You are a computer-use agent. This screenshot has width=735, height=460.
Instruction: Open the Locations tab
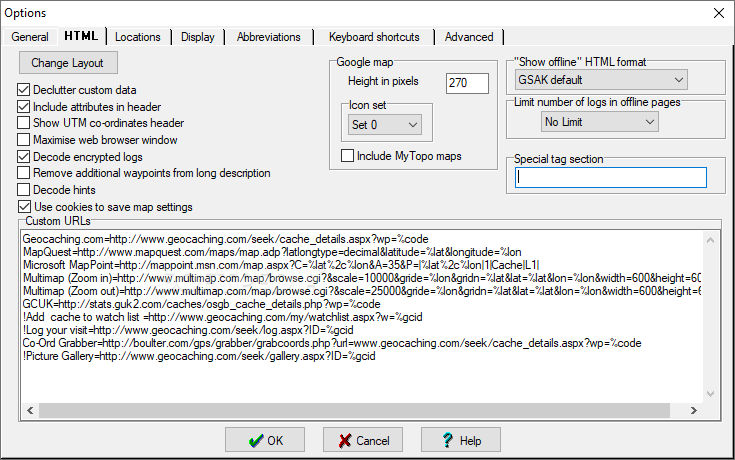click(x=138, y=37)
